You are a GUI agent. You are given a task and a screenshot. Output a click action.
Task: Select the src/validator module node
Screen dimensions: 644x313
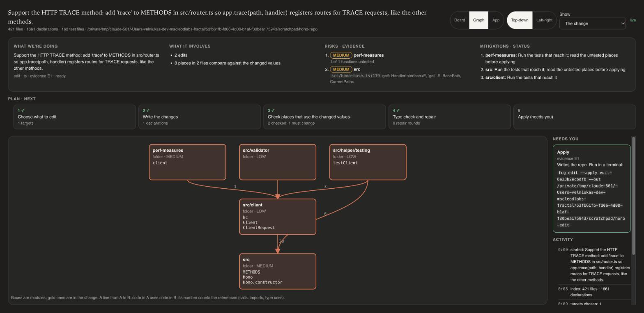(278, 162)
